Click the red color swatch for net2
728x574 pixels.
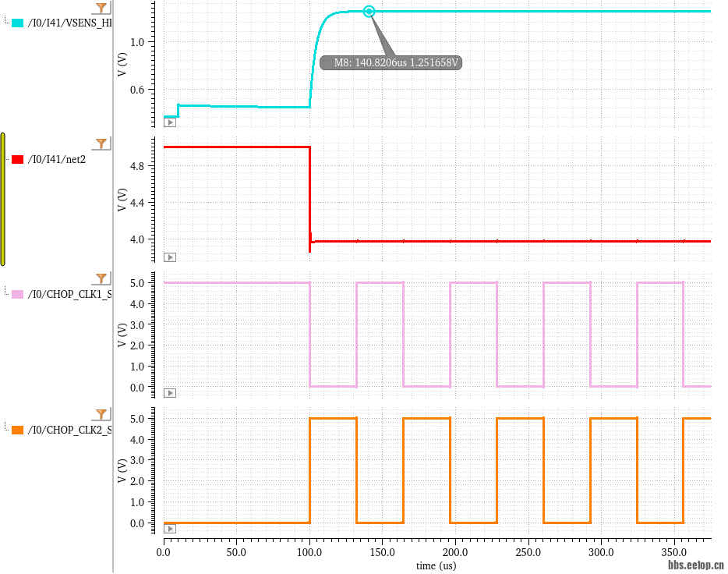click(x=18, y=159)
